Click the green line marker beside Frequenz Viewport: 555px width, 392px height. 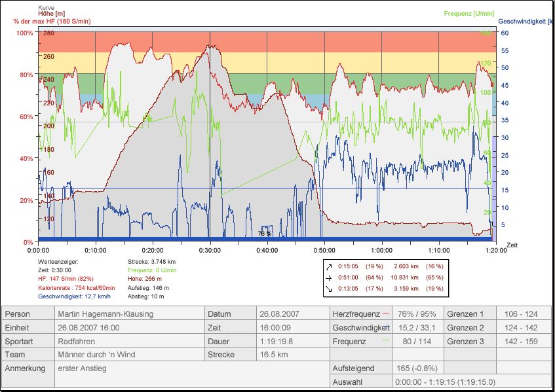coord(385,341)
